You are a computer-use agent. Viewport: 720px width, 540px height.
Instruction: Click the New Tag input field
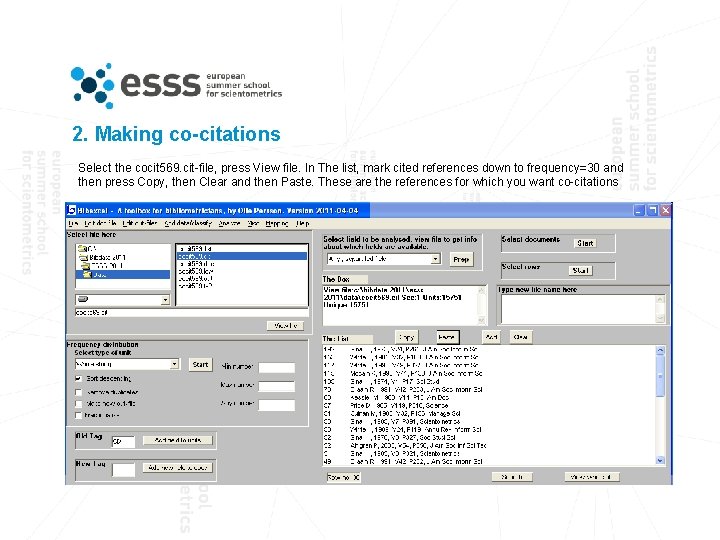(123, 470)
